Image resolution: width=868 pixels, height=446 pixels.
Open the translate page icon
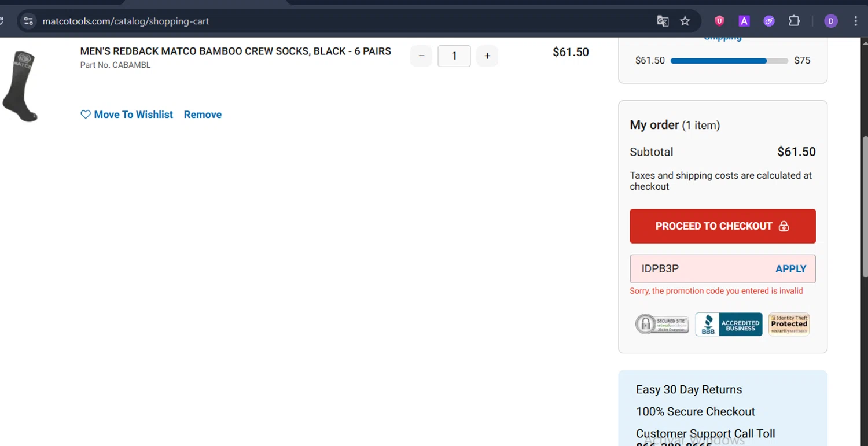pos(663,21)
